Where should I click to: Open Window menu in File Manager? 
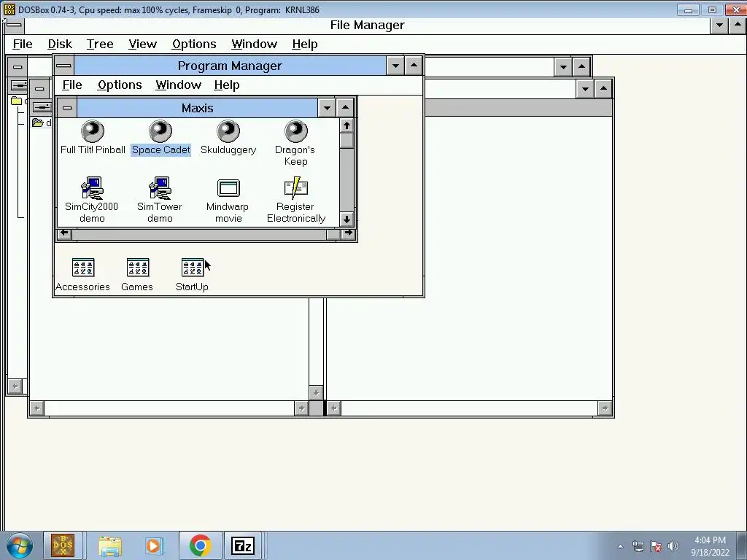point(254,44)
